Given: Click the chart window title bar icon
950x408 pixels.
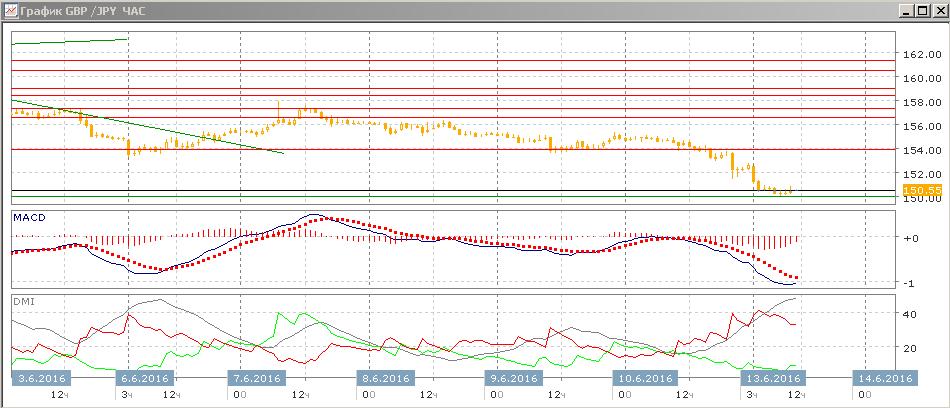Looking at the screenshot, I should point(10,10).
